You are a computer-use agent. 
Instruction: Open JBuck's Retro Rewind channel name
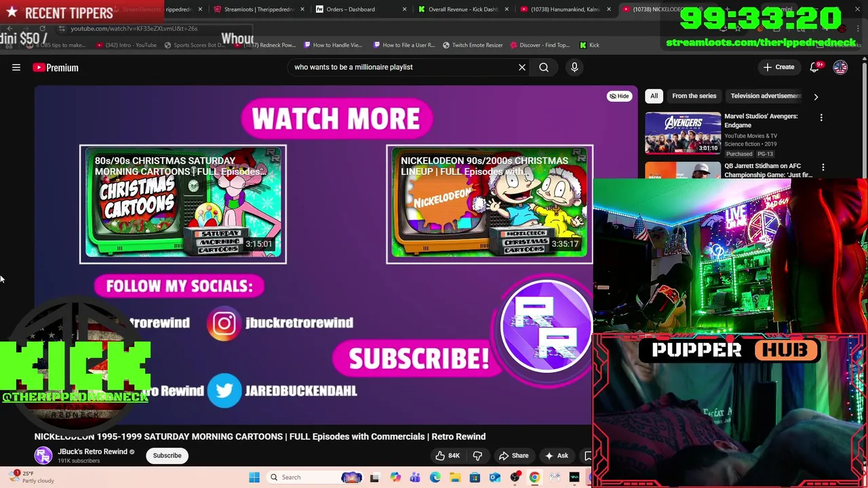click(92, 451)
